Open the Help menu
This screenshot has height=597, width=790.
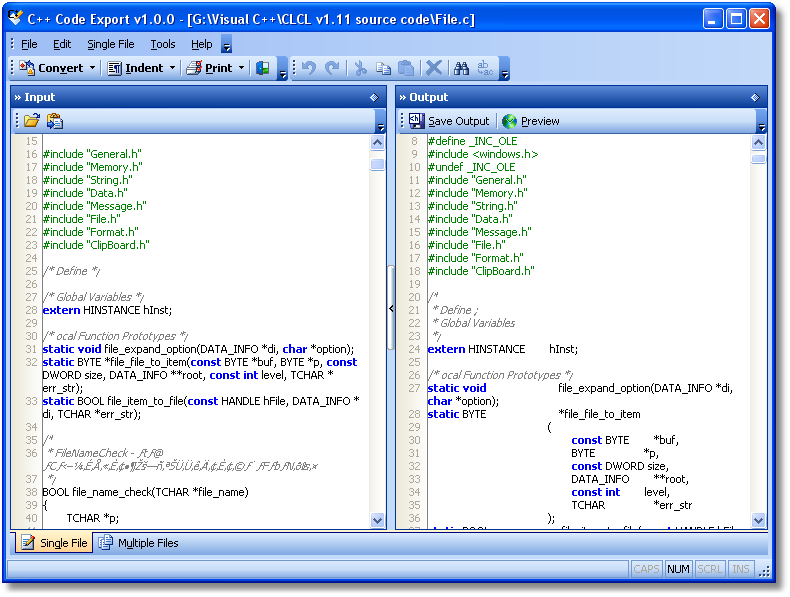202,44
